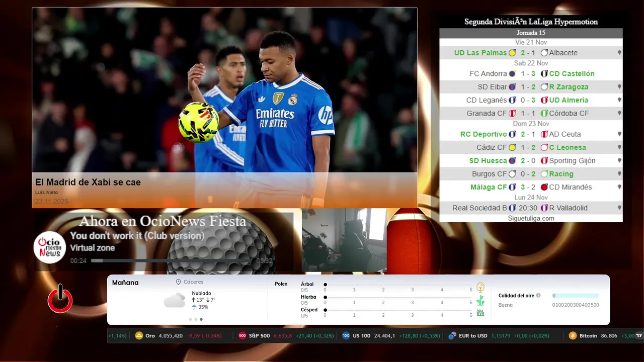Click the Césped pollen level slider

398,310
